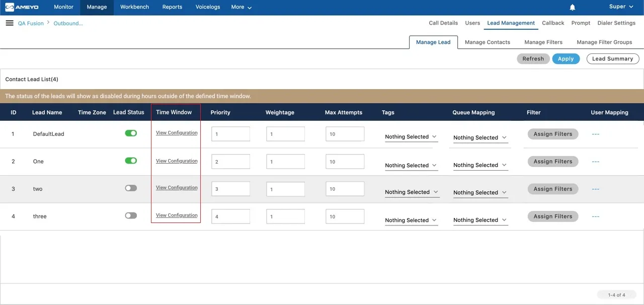Open the Super user dropdown
This screenshot has width=644, height=305.
click(x=621, y=7)
